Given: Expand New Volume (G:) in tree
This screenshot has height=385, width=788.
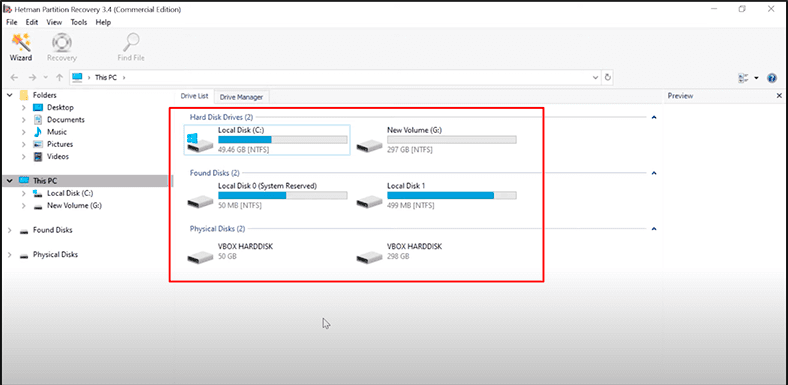Looking at the screenshot, I should [24, 206].
